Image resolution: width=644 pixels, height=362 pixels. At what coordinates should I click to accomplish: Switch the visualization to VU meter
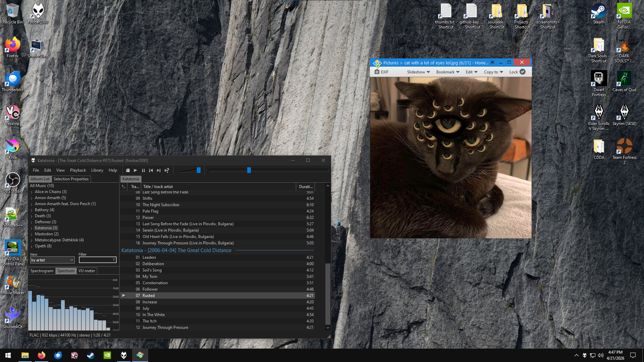[87, 271]
